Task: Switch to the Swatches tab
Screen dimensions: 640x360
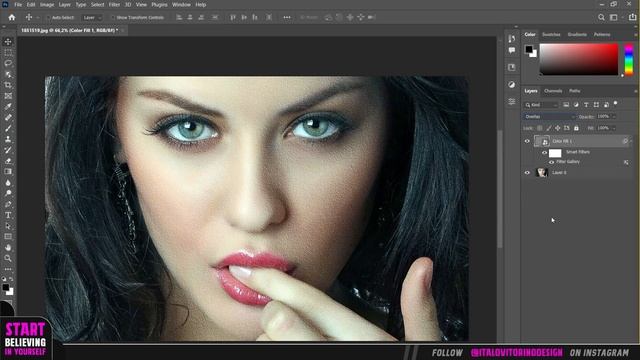Action: pyautogui.click(x=551, y=34)
